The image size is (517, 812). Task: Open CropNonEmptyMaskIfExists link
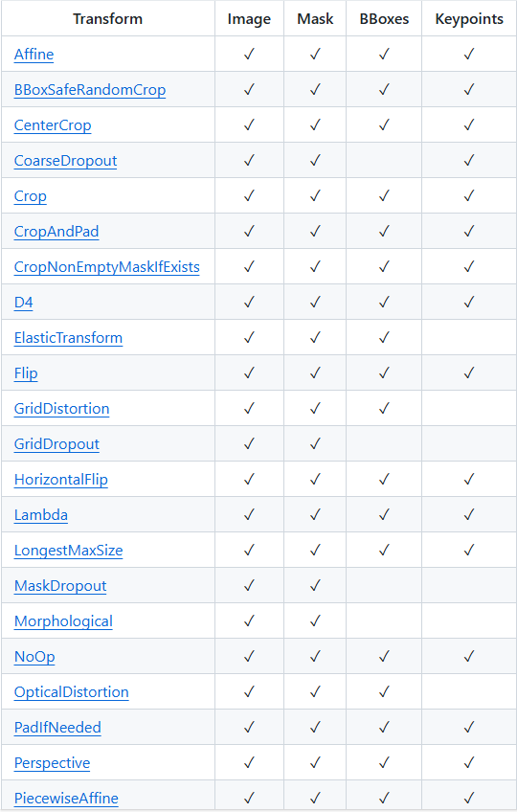(x=106, y=267)
